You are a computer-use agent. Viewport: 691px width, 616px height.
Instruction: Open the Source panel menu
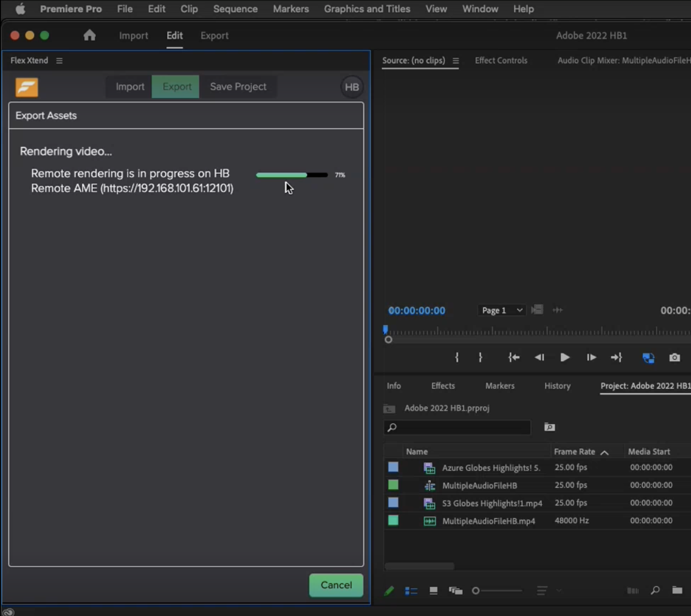point(456,60)
